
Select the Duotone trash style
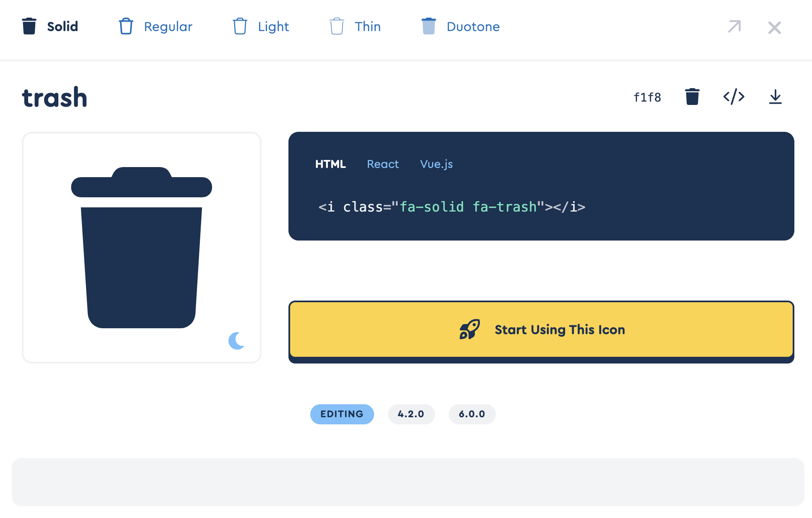pos(460,26)
